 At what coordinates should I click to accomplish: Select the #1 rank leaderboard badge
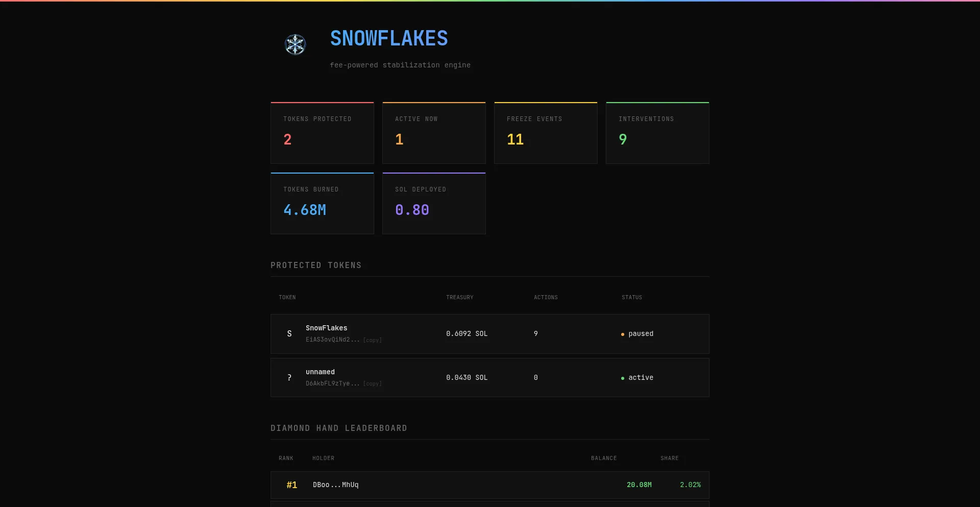(291, 485)
